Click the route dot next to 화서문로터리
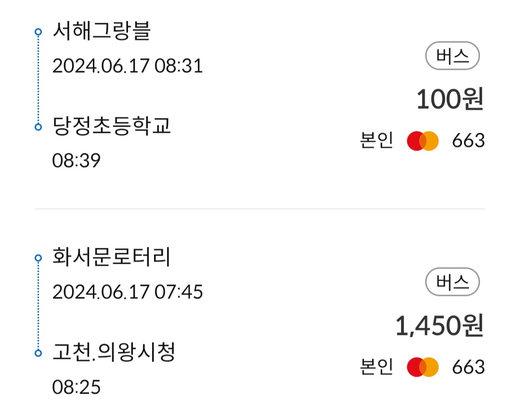This screenshot has height=420, width=520. coord(39,258)
